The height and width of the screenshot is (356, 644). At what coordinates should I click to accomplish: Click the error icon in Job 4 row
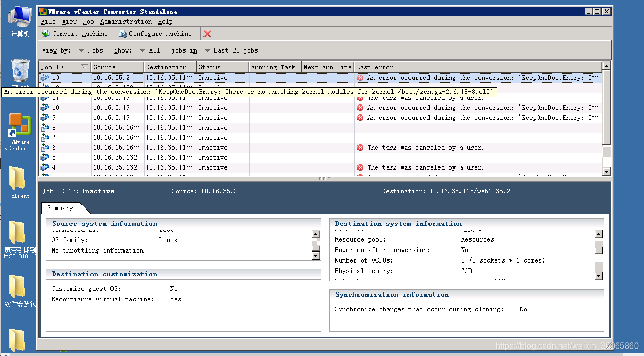(360, 167)
